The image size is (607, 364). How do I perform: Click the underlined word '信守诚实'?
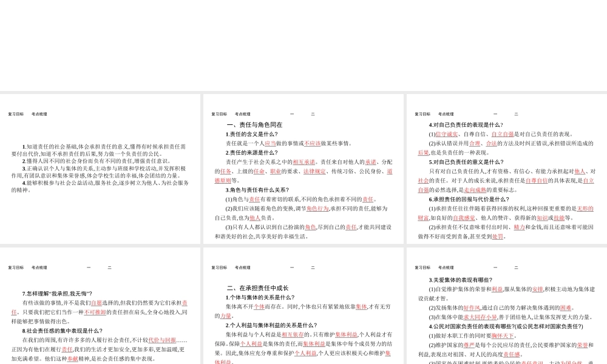(x=446, y=134)
